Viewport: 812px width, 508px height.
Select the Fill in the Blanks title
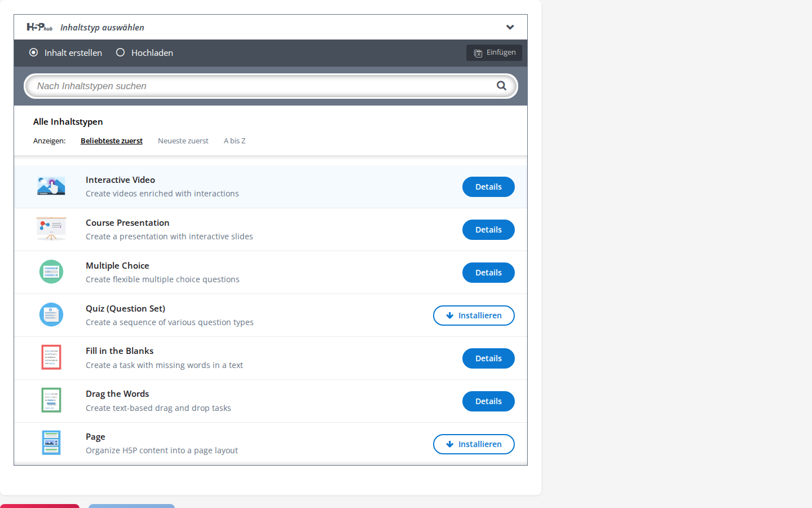[120, 351]
